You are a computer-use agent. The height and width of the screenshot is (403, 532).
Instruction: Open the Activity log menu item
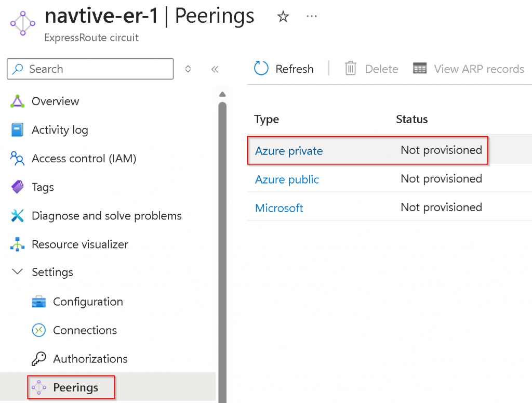[x=60, y=130]
